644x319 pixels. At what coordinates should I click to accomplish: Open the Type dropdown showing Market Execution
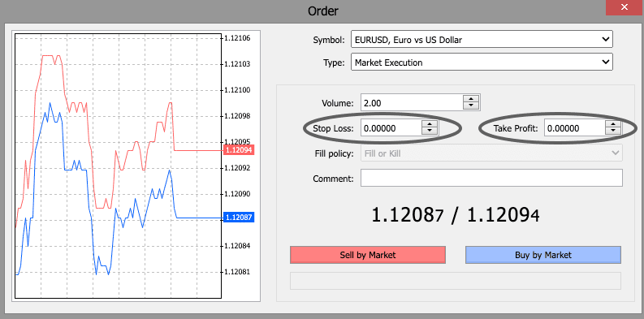pyautogui.click(x=482, y=63)
